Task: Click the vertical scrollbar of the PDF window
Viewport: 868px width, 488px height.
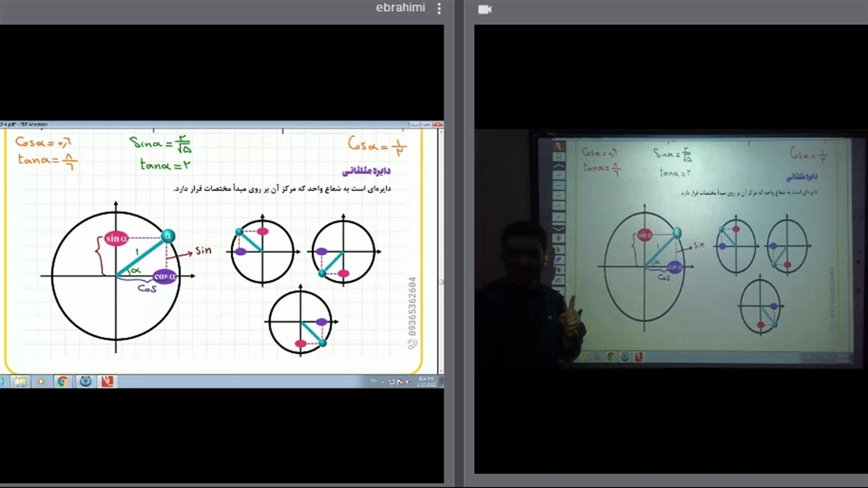Action: click(x=441, y=251)
